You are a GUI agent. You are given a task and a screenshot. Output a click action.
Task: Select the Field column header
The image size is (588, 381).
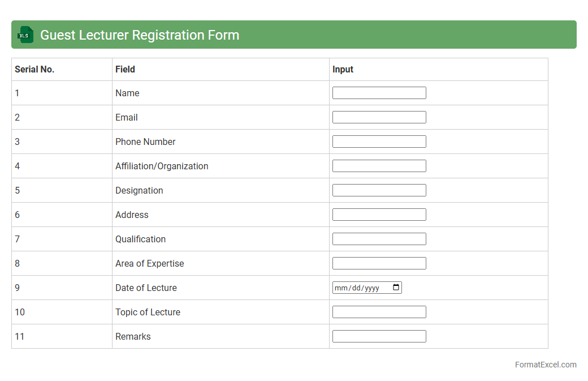click(x=125, y=69)
